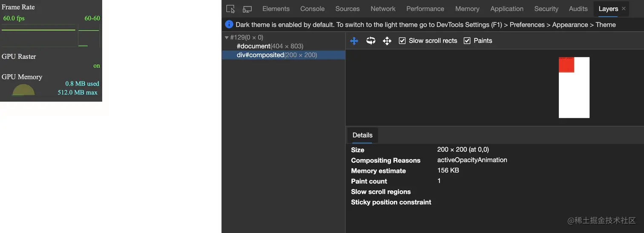Close the Layers tab with its X
Viewport: 644px width, 233px height.
624,9
